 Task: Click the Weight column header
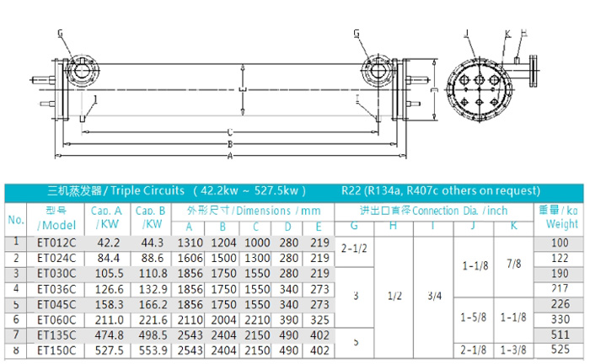point(559,217)
